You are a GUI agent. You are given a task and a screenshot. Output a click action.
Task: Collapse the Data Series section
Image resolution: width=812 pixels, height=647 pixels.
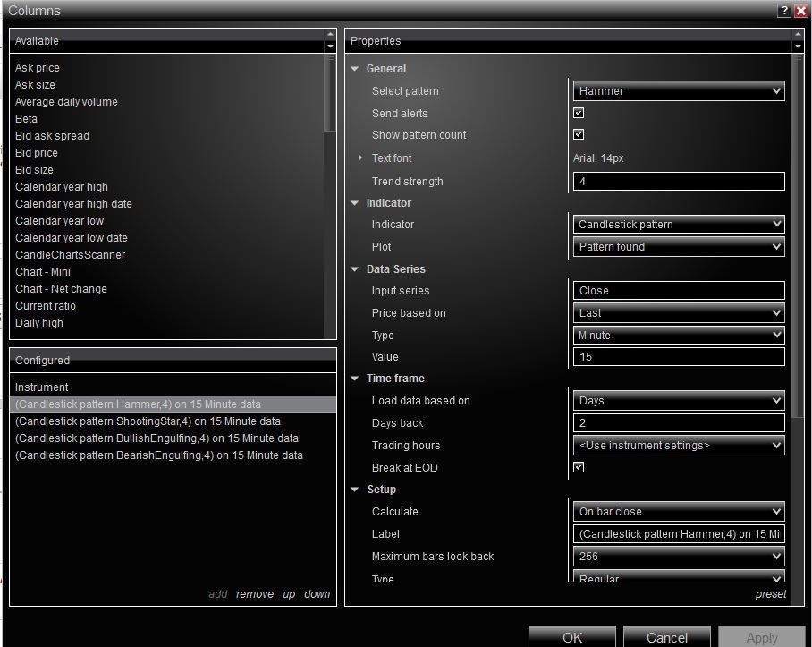(x=355, y=269)
